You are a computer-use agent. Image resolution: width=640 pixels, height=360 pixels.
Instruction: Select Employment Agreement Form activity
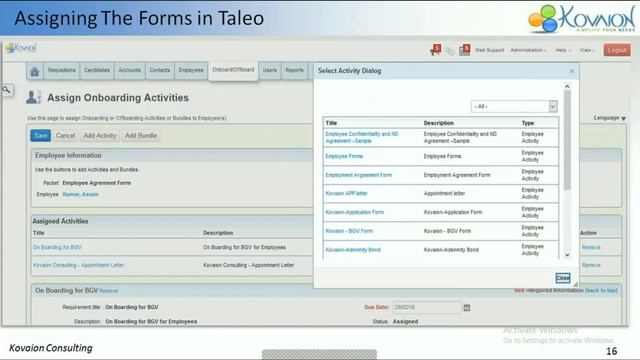pyautogui.click(x=358, y=175)
